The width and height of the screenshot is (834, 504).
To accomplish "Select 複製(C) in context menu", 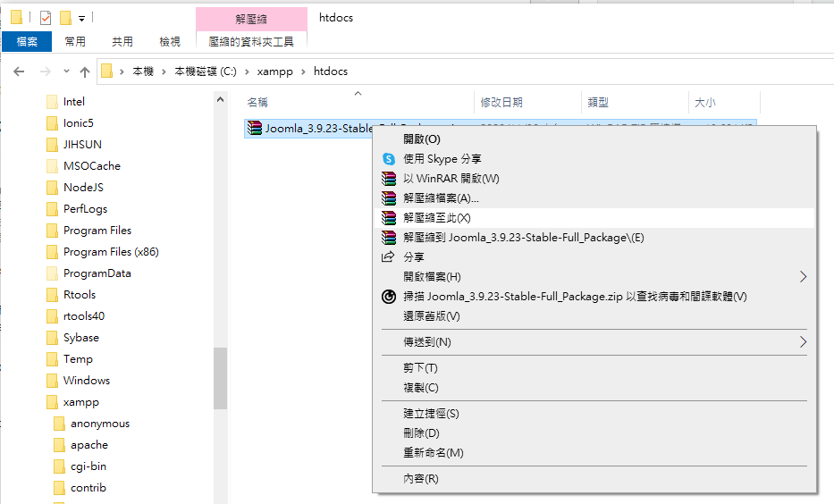I will [594, 388].
